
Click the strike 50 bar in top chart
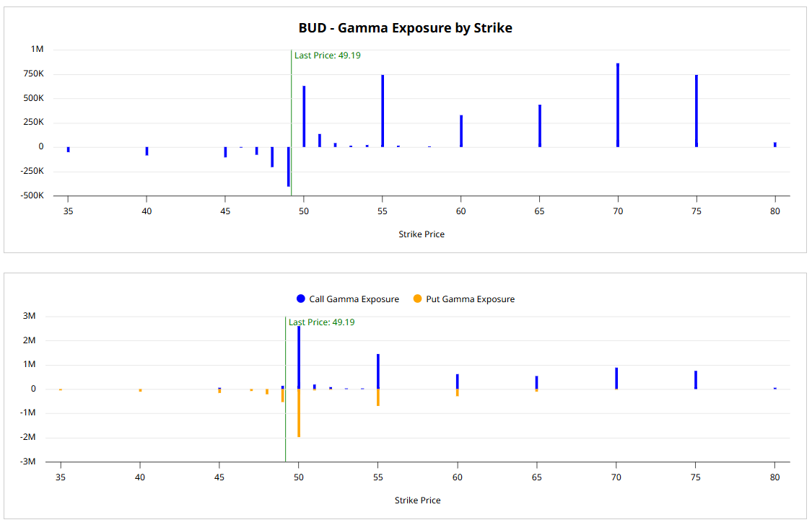click(x=304, y=117)
